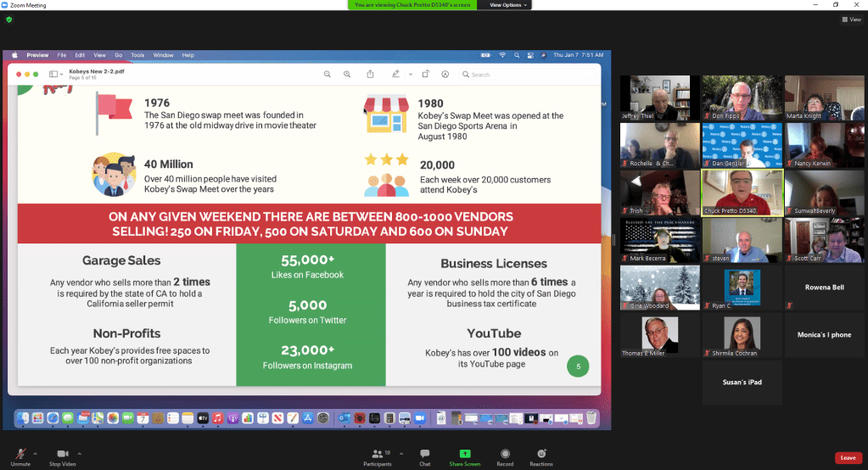Viewport: 868px width, 470px height.
Task: Start recording with the Record button
Action: point(505,456)
